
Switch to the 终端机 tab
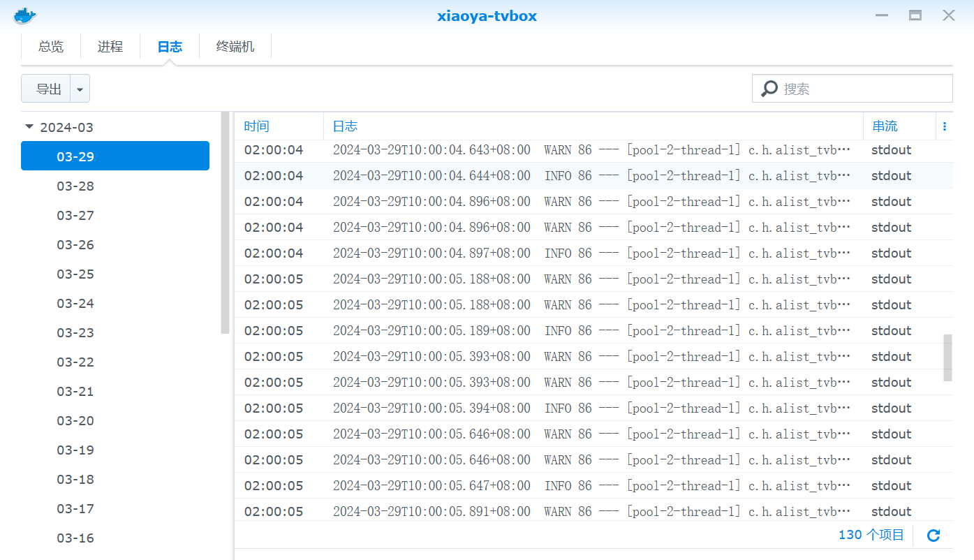(235, 46)
